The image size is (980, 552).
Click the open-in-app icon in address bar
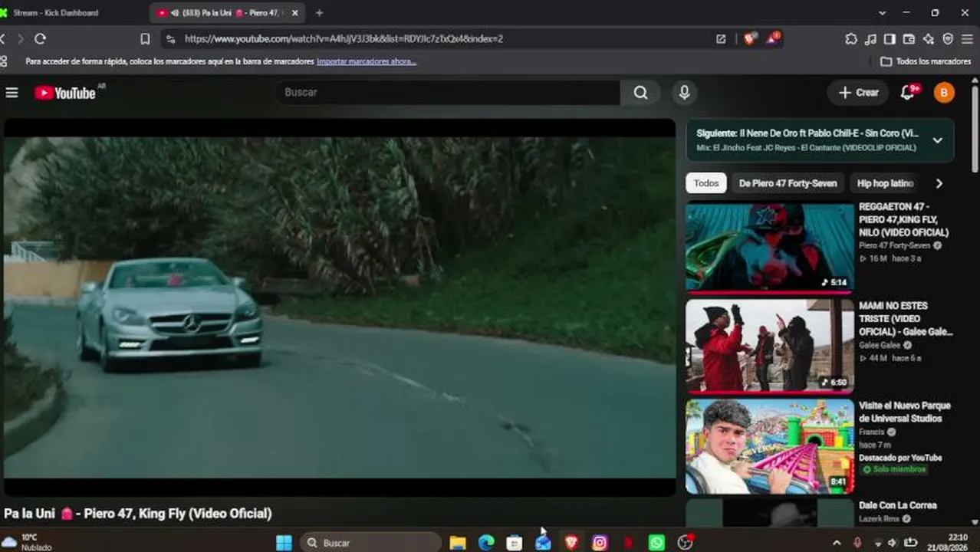(721, 38)
